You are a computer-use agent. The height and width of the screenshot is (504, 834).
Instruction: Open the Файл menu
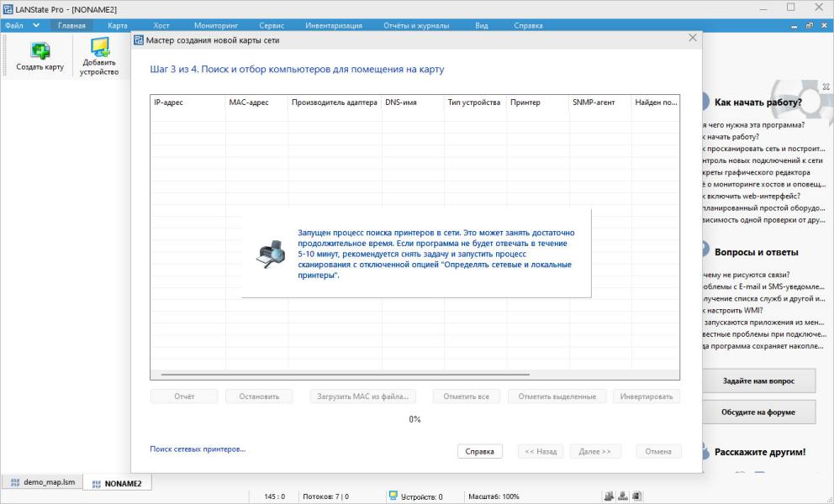(14, 25)
